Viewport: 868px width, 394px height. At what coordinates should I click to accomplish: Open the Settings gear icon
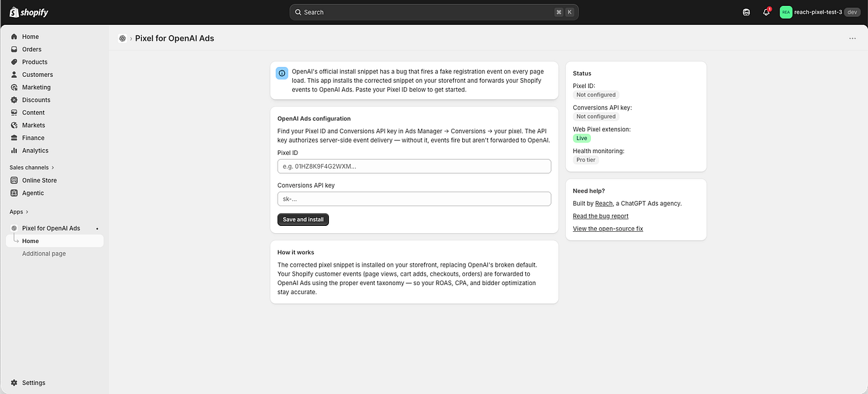14,383
